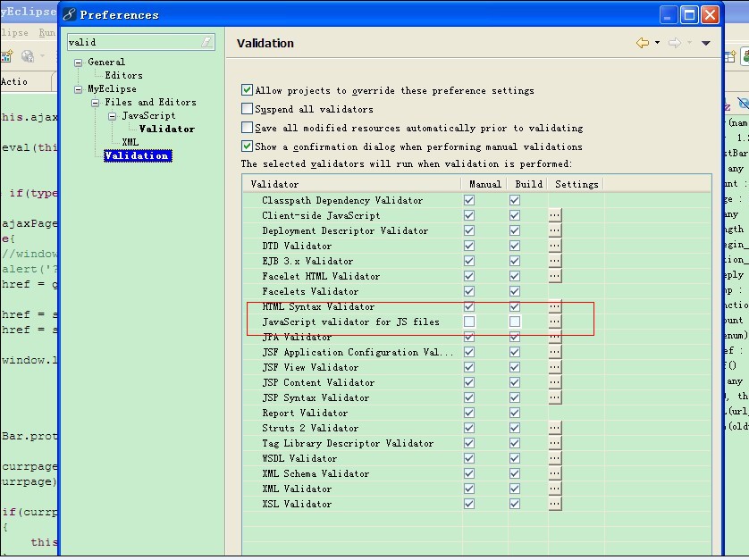Enable Manual checkbox for JavaScript validator for JS files
The image size is (749, 560).
tap(469, 322)
